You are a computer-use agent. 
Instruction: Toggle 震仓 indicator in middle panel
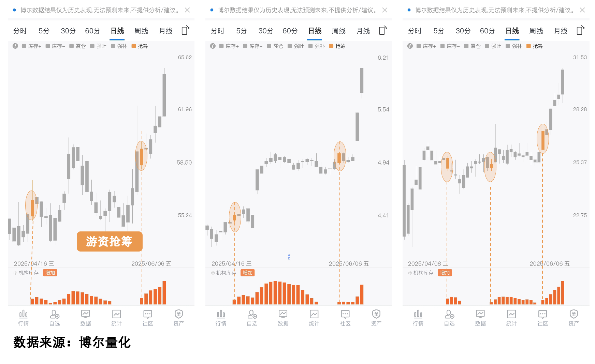275,46
